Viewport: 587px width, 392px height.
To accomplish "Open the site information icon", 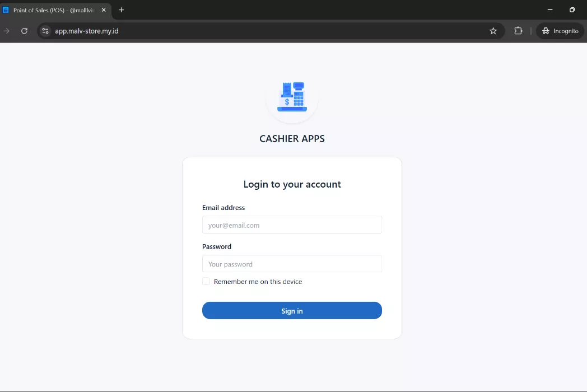I will [45, 31].
